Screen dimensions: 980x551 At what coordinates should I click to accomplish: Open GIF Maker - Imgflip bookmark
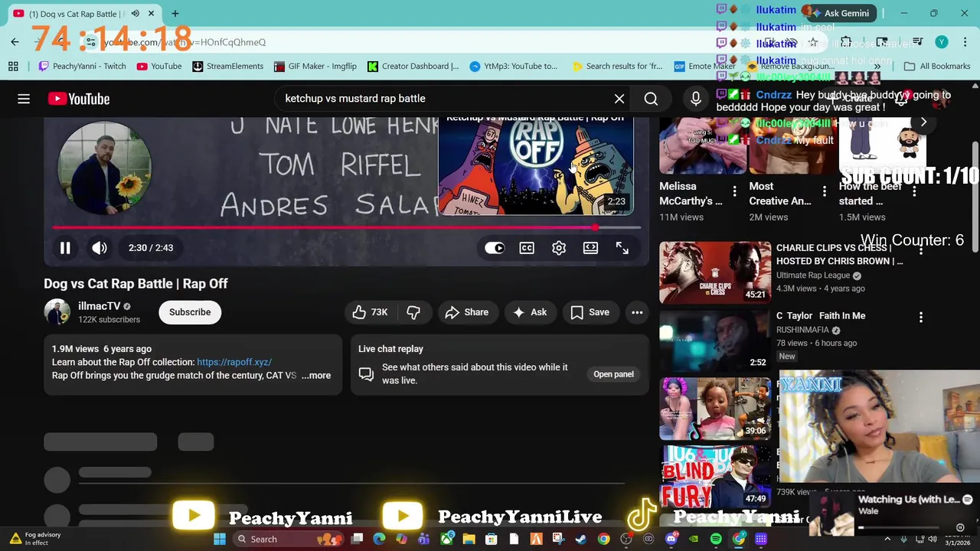click(x=315, y=67)
